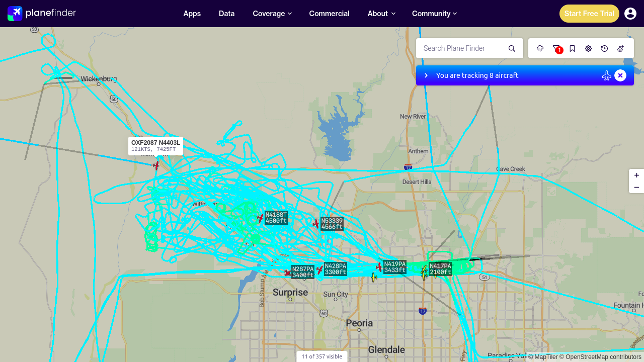Close the tracking 8 aircraft banner

[x=620, y=75]
